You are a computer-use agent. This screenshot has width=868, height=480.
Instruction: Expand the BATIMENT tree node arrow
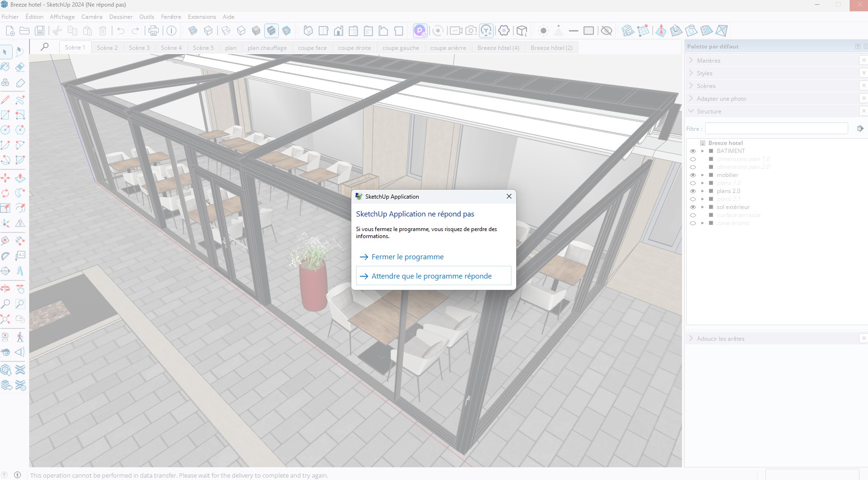click(703, 151)
